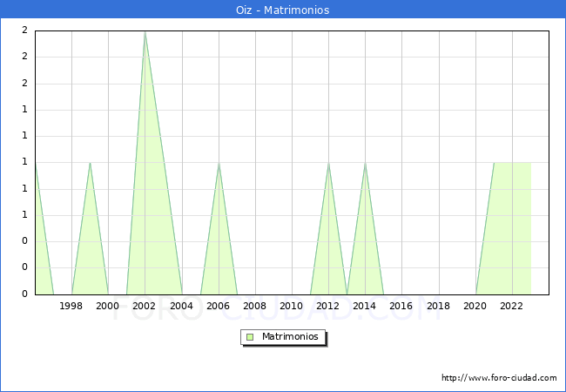566x392 pixels.
Task: Open the foro-ciudad.com link
Action: (x=499, y=378)
